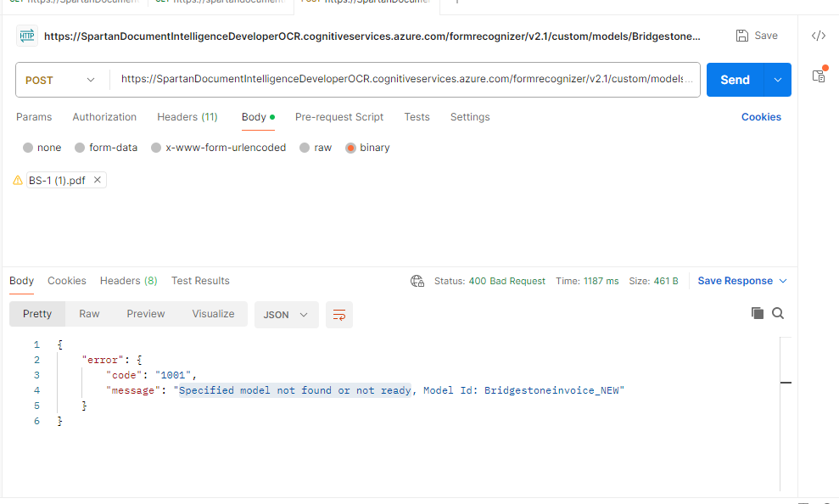Copy the response body to clipboard
Image resolution: width=839 pixels, height=504 pixels.
point(758,313)
